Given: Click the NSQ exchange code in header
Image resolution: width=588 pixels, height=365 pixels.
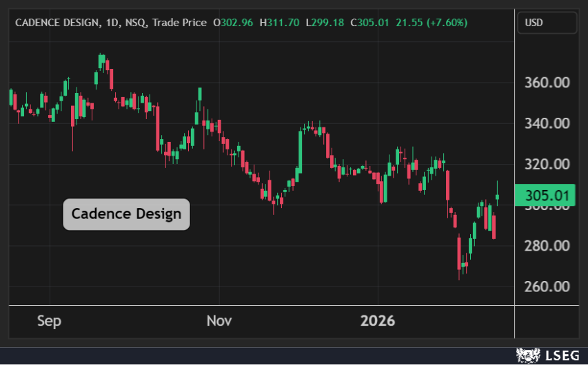Looking at the screenshot, I should pyautogui.click(x=136, y=23).
